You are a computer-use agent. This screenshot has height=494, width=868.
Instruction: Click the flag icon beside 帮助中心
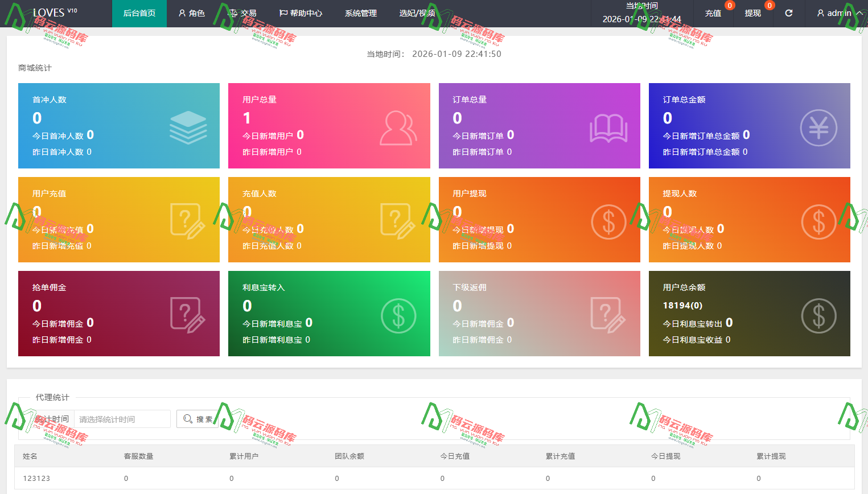pos(282,13)
